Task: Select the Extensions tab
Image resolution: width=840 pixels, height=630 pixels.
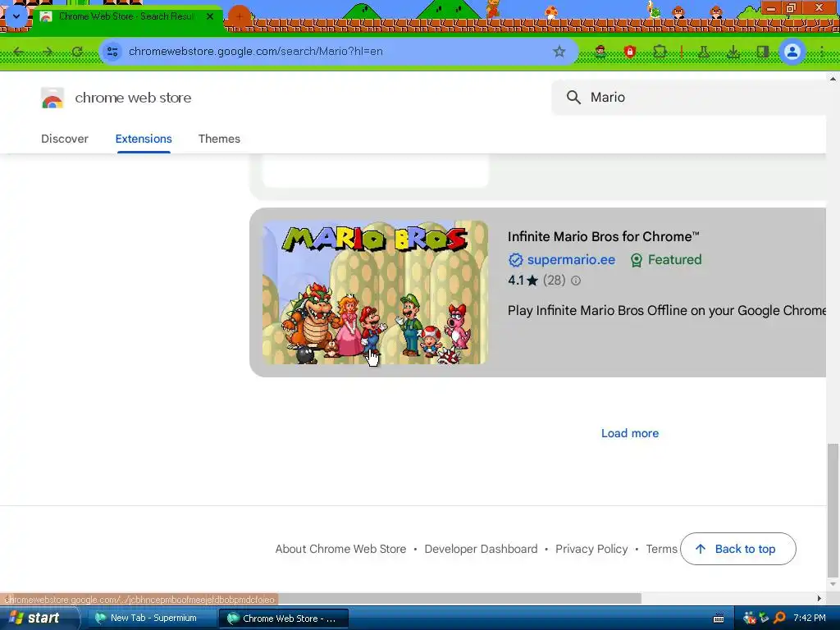Action: (144, 139)
